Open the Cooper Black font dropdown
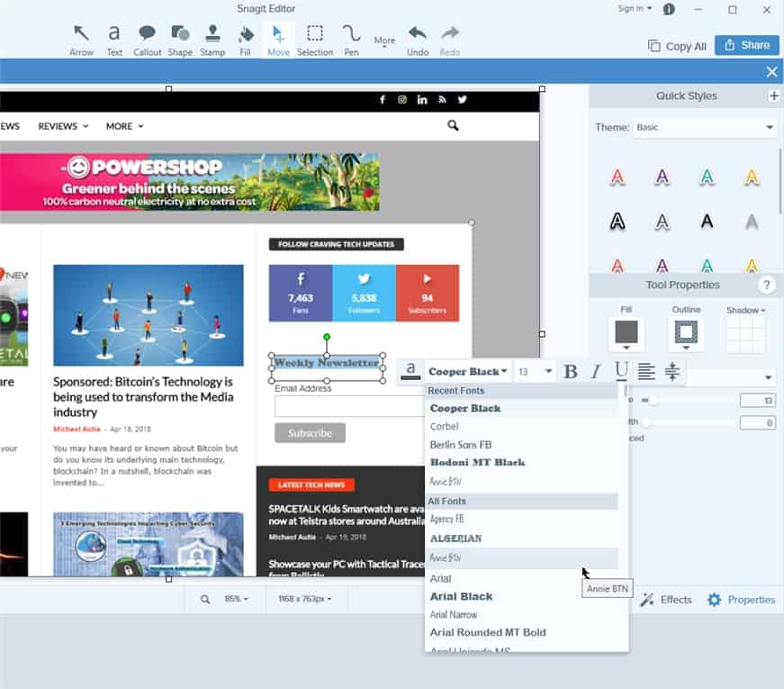This screenshot has width=784, height=689. point(468,371)
